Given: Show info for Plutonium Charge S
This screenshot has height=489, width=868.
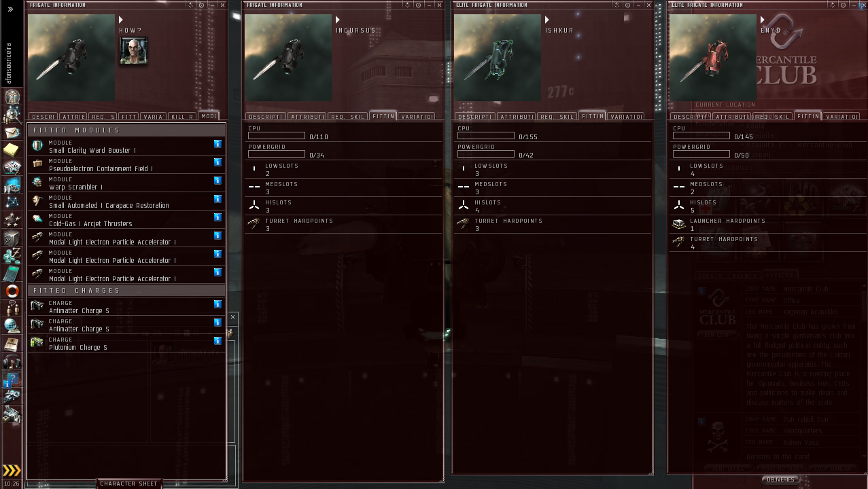Looking at the screenshot, I should click(218, 341).
